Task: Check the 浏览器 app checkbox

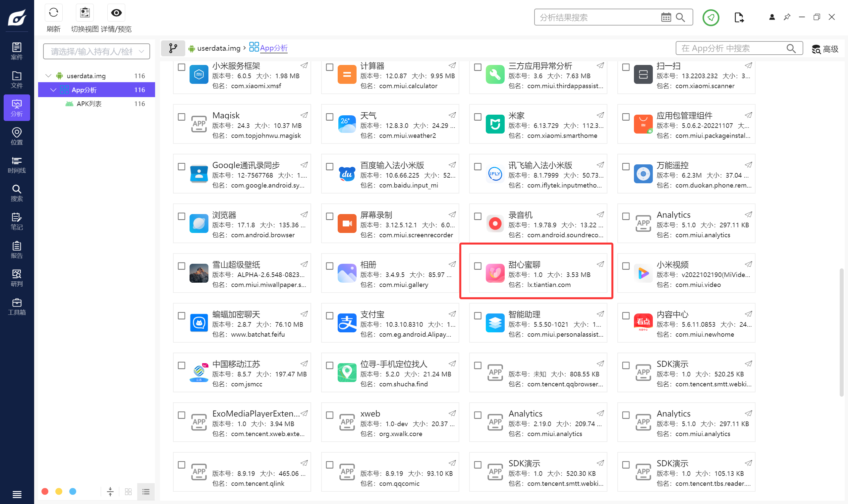Action: click(181, 216)
